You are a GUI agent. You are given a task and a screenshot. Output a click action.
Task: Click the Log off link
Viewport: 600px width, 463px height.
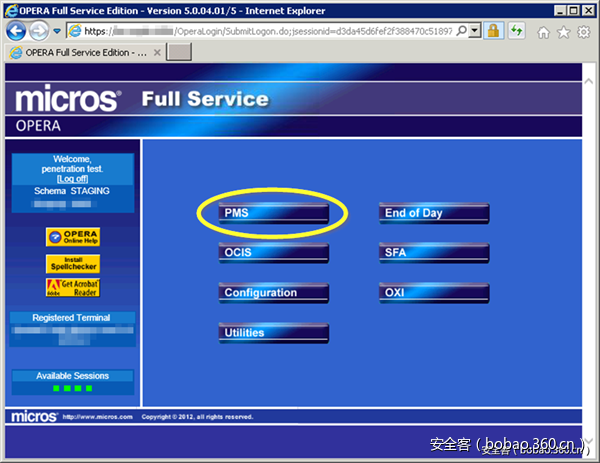click(x=72, y=178)
